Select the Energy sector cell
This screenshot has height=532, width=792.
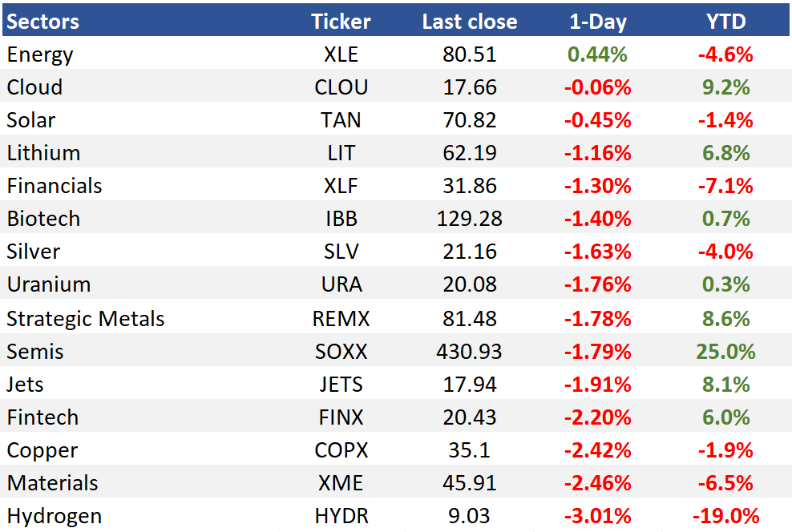[x=40, y=54]
